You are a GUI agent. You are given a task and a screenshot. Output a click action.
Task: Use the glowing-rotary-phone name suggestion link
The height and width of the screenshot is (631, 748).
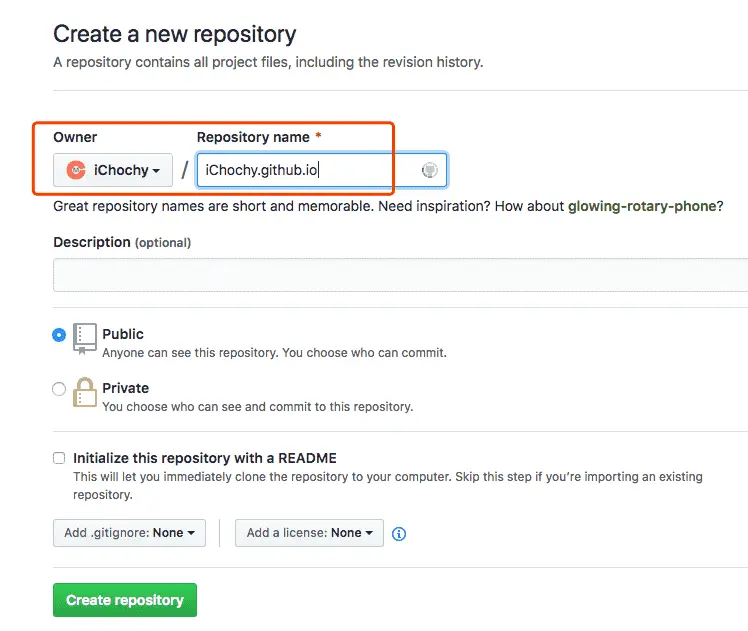641,206
